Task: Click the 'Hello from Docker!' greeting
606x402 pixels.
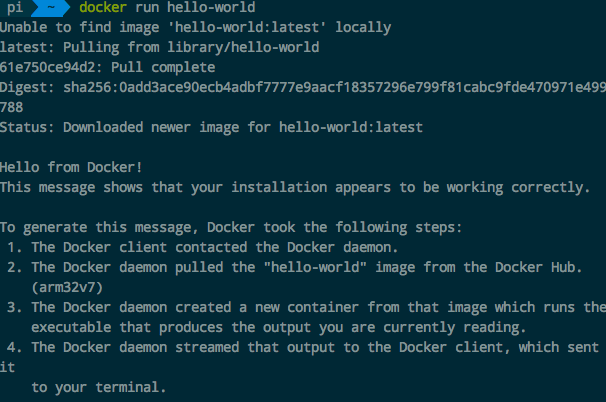Action: (72, 167)
